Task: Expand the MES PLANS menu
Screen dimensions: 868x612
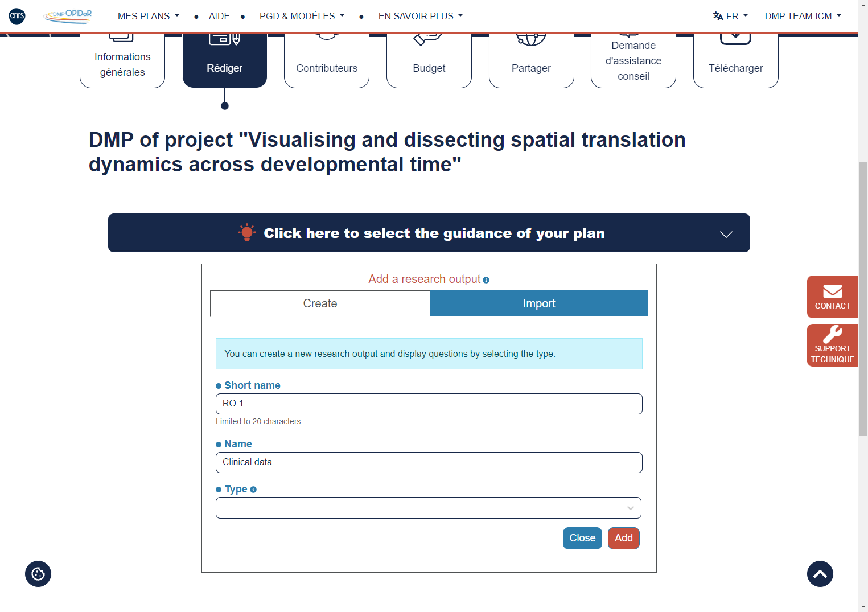Action: pos(149,16)
